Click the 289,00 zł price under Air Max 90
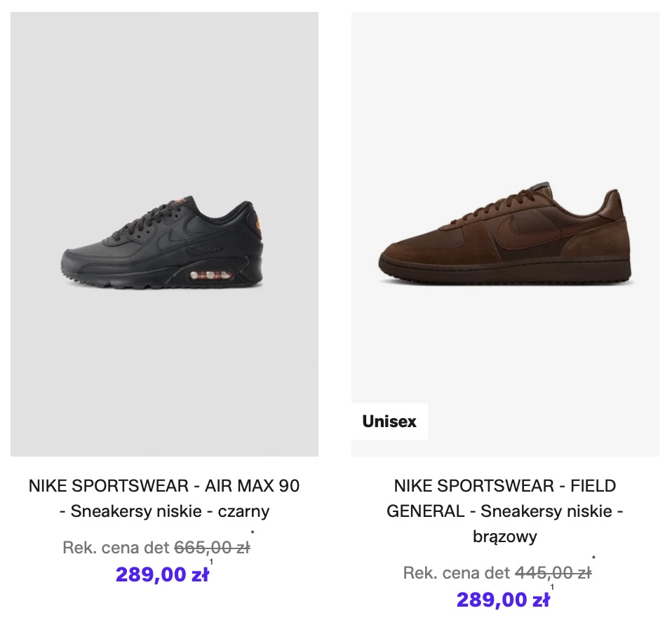The width and height of the screenshot is (672, 627). (x=162, y=575)
